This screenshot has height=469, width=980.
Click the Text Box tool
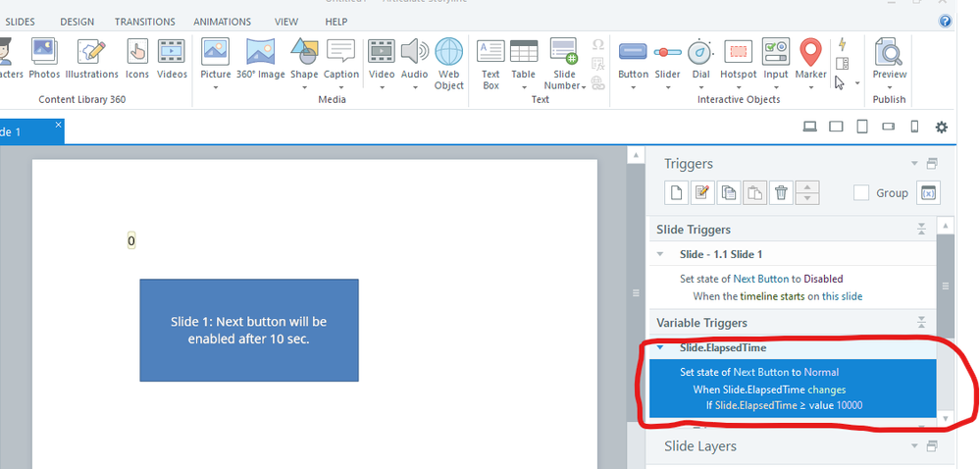click(x=490, y=64)
